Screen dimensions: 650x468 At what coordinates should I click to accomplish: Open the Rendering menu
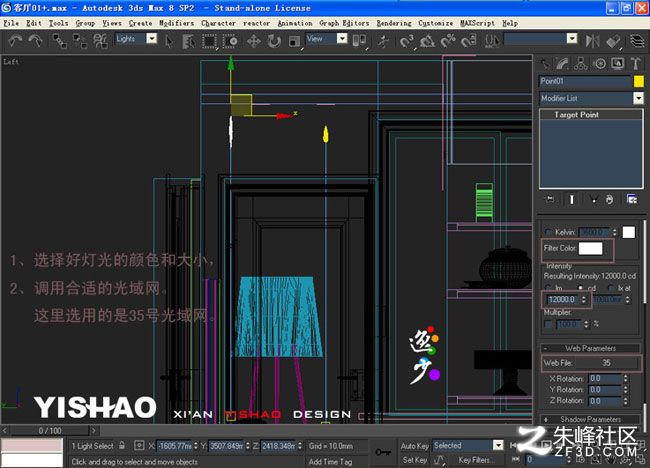(394, 23)
